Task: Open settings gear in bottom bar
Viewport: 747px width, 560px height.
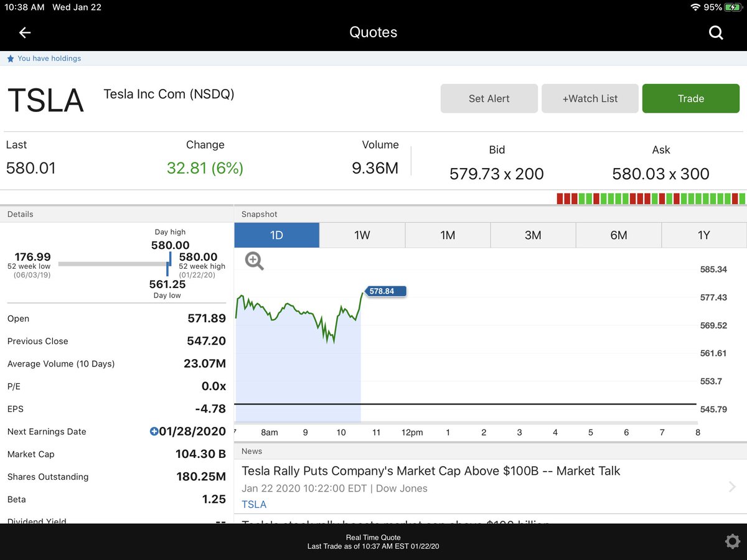Action: pos(733,541)
